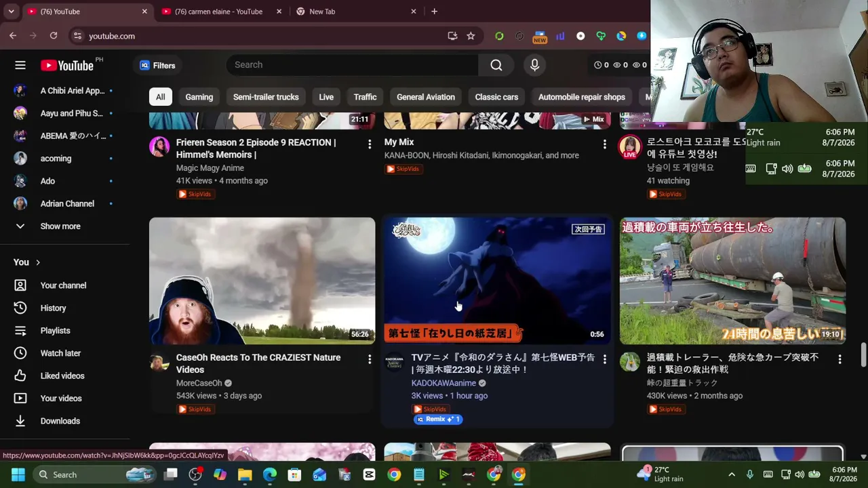Viewport: 868px width, 488px height.
Task: Click the green cloud download extension icon
Action: [x=601, y=36]
